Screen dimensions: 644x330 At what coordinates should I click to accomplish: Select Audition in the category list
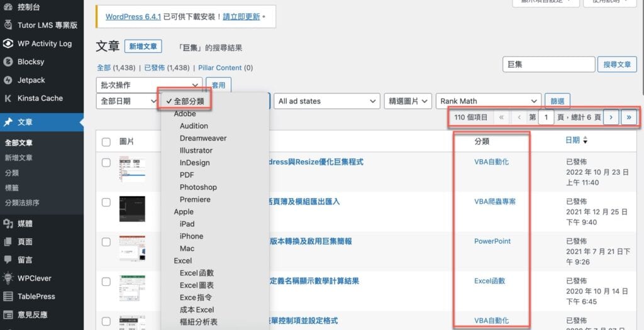point(194,126)
